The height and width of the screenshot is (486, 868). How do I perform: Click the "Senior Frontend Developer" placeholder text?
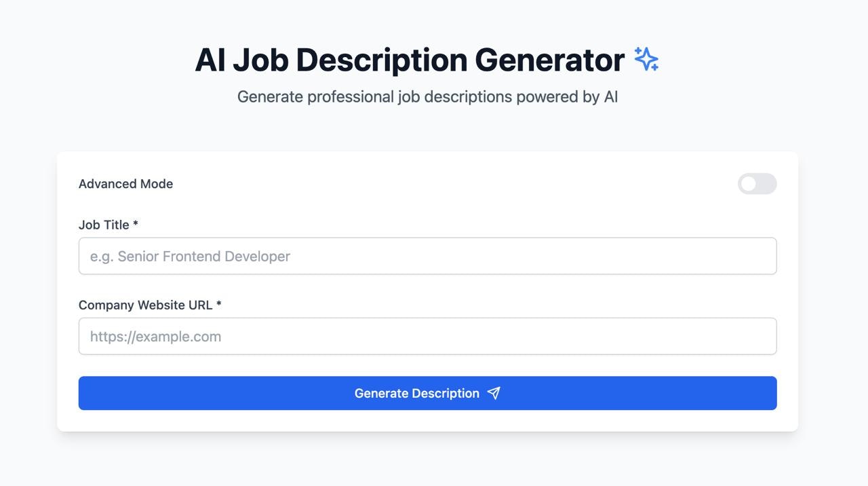pos(203,256)
